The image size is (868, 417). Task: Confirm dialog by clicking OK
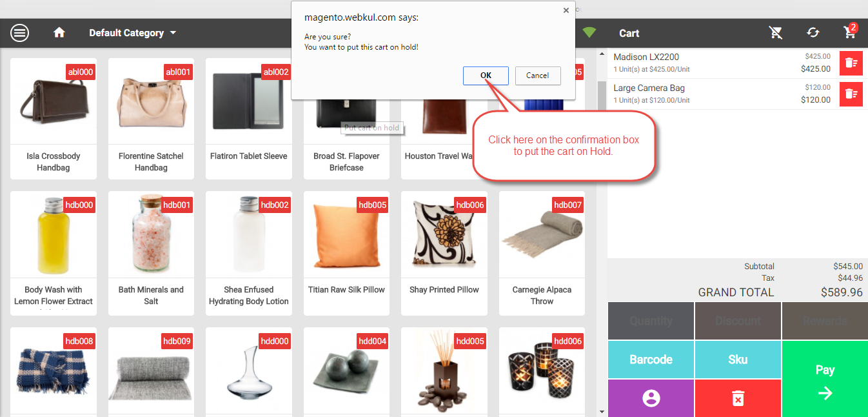coord(486,76)
